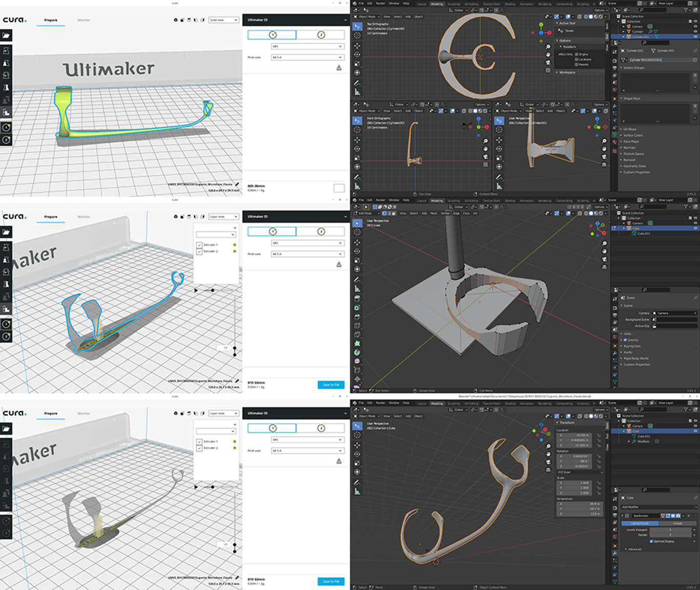Screen dimensions: 700x590
Task: Select extruder 2 tab in Solid view Cura settings panel
Action: (321, 35)
